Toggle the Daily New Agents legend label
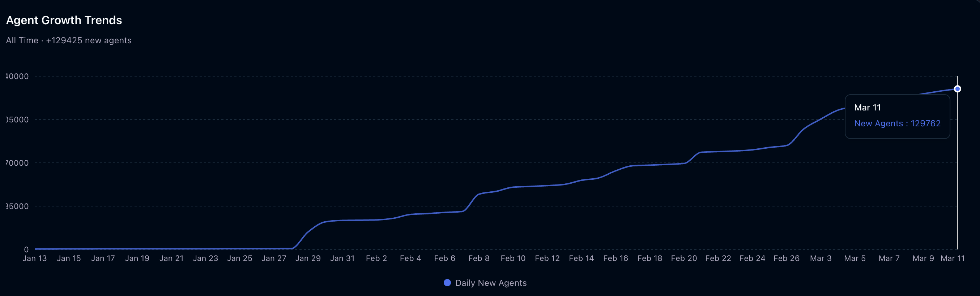 tap(490, 283)
